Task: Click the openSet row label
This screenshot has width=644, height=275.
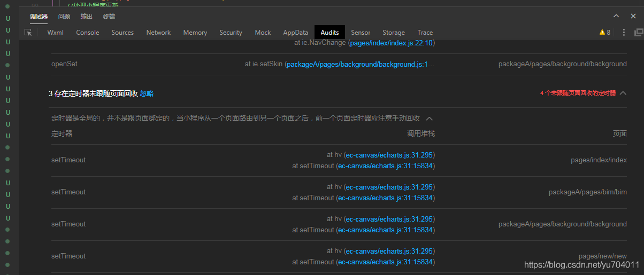Action: tap(64, 64)
